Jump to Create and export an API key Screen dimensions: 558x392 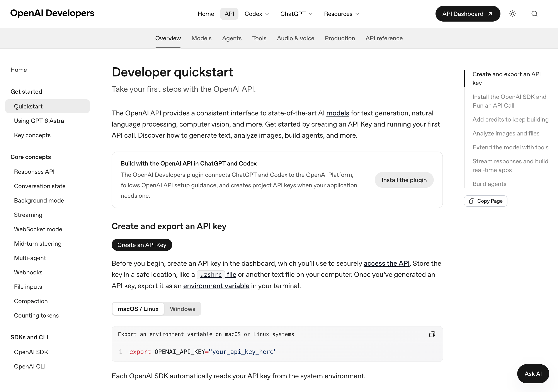tap(507, 78)
